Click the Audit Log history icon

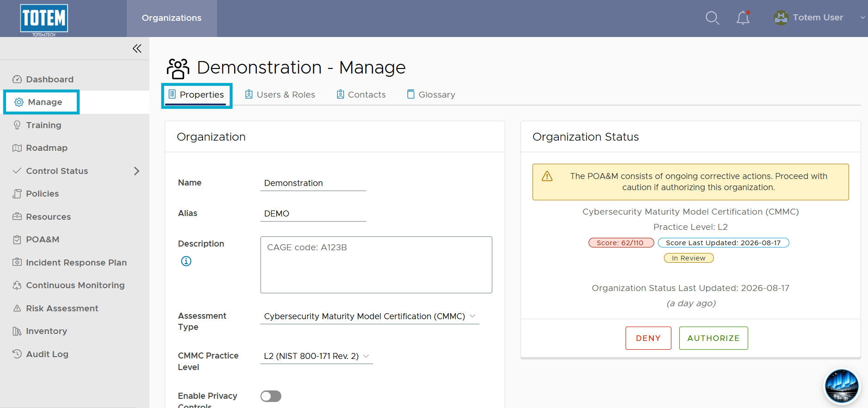[x=17, y=354]
